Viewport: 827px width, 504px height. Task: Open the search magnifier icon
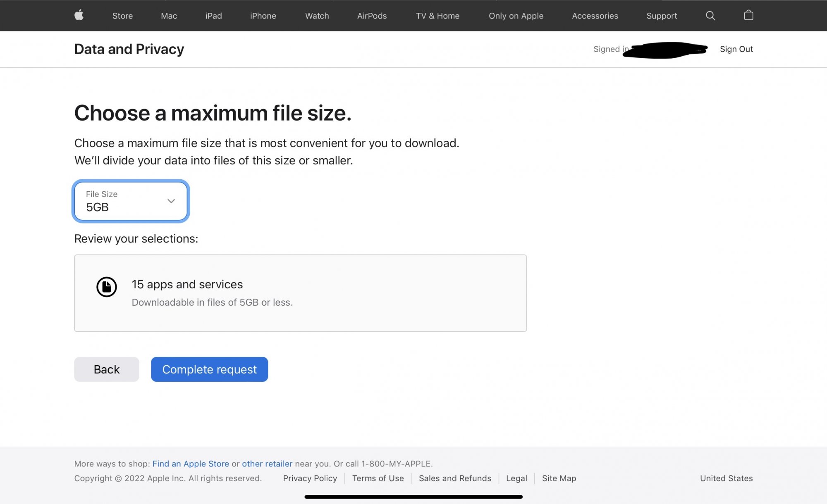(710, 16)
